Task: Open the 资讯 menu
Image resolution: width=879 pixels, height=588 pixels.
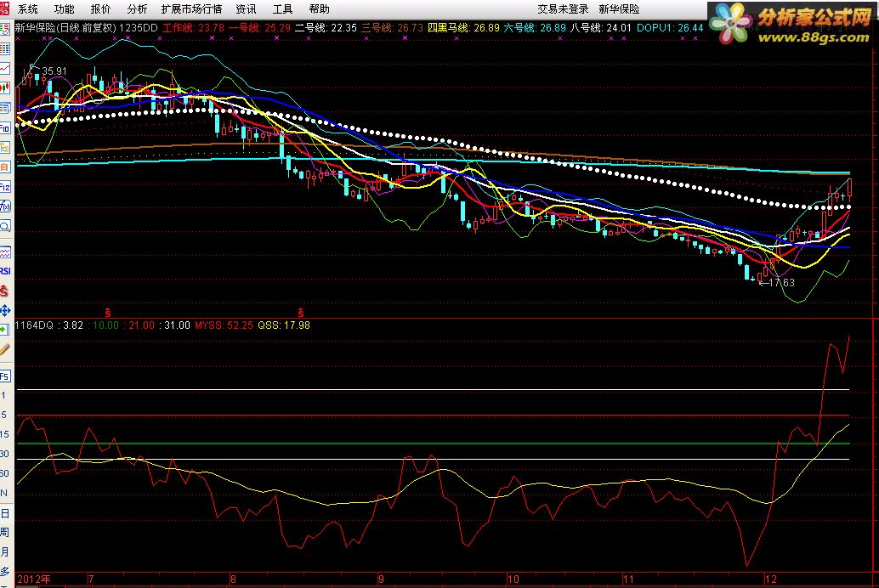Action: pyautogui.click(x=246, y=9)
